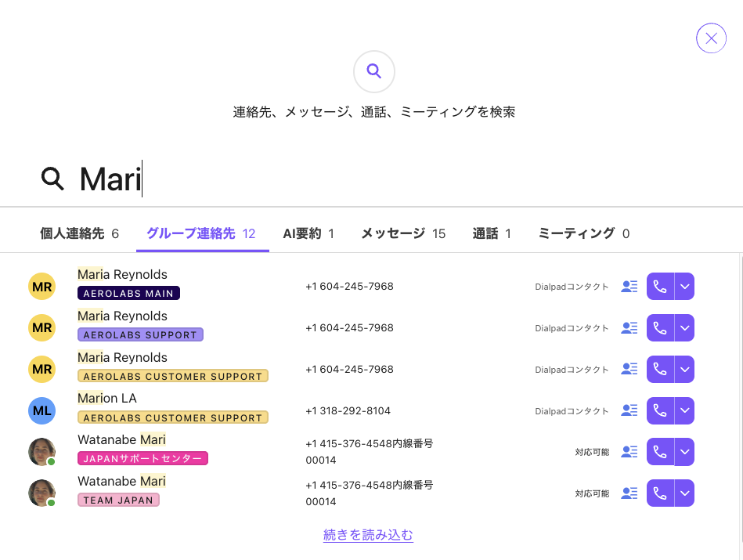Click the magnifier icon inside the search bar

coord(52,179)
